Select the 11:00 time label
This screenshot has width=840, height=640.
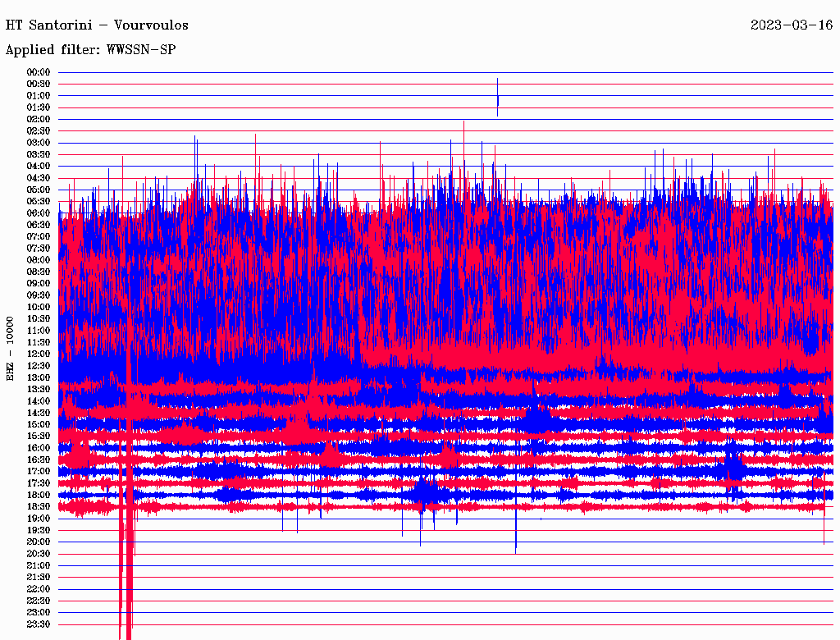[x=39, y=330]
